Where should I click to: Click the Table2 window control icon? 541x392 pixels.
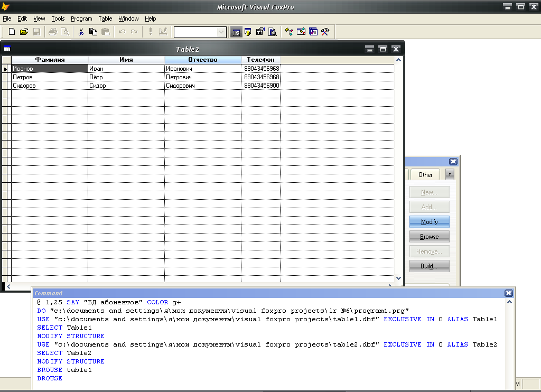pyautogui.click(x=7, y=49)
